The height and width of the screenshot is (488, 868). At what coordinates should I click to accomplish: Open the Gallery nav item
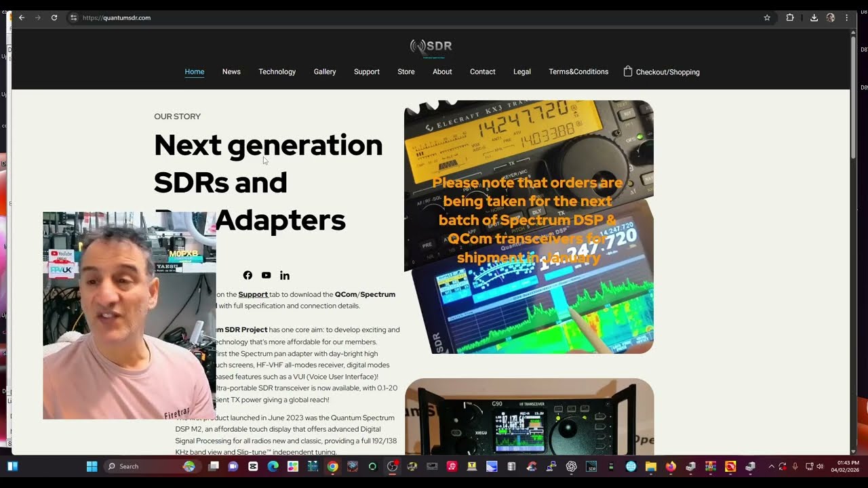pyautogui.click(x=325, y=72)
